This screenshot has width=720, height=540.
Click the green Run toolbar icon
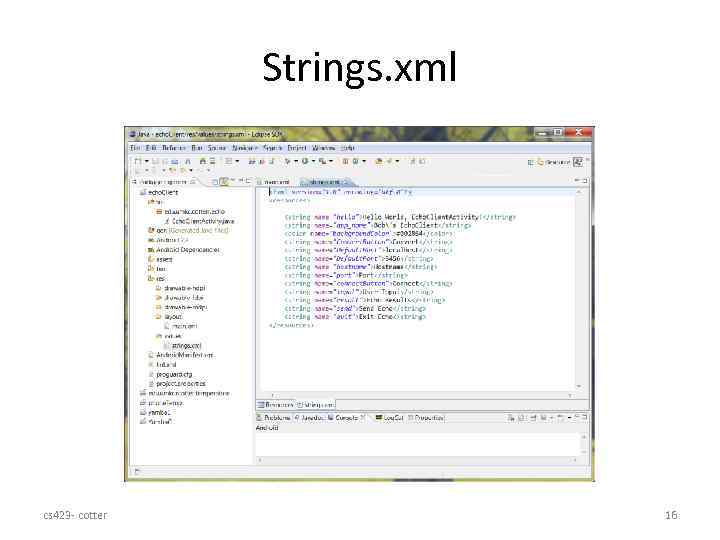pos(304,161)
